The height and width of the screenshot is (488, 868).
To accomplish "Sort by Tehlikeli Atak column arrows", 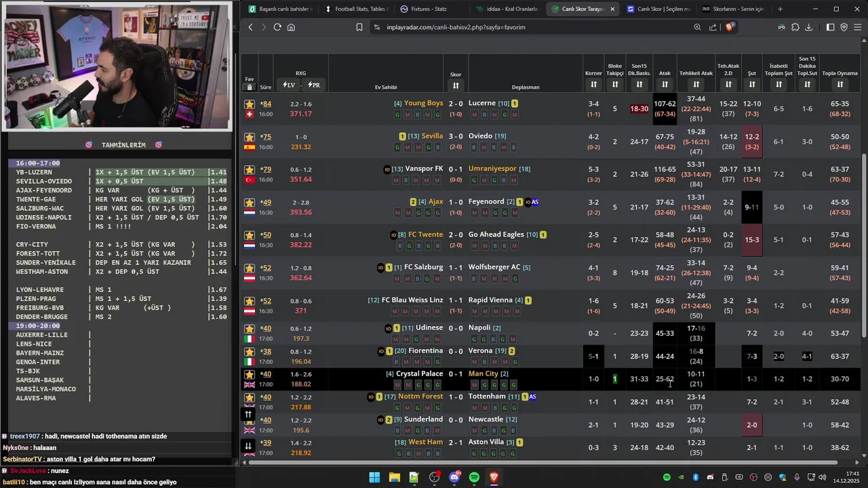I will click(x=696, y=84).
